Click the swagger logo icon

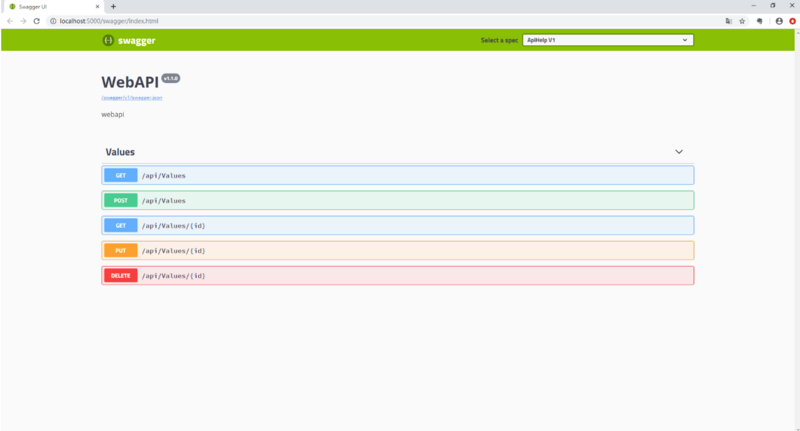(x=108, y=40)
